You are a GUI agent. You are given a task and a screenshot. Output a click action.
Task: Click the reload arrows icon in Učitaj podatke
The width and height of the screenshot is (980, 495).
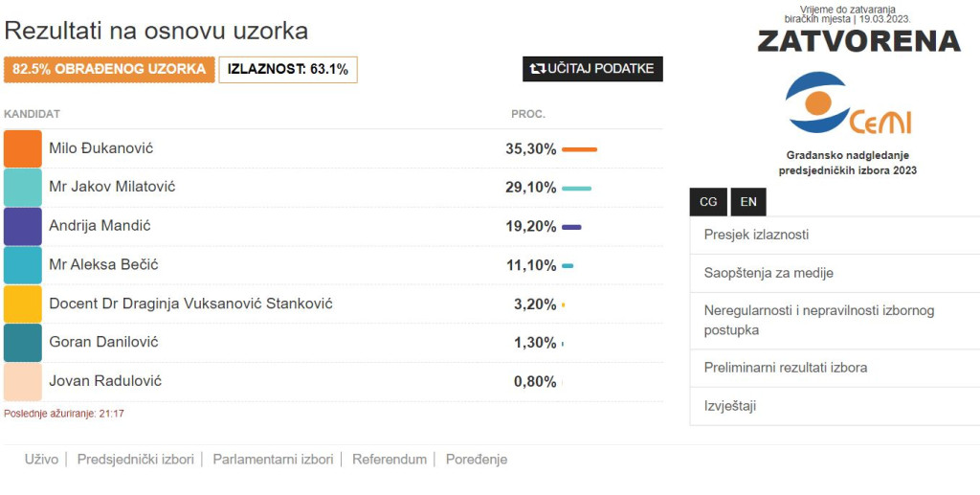click(538, 69)
